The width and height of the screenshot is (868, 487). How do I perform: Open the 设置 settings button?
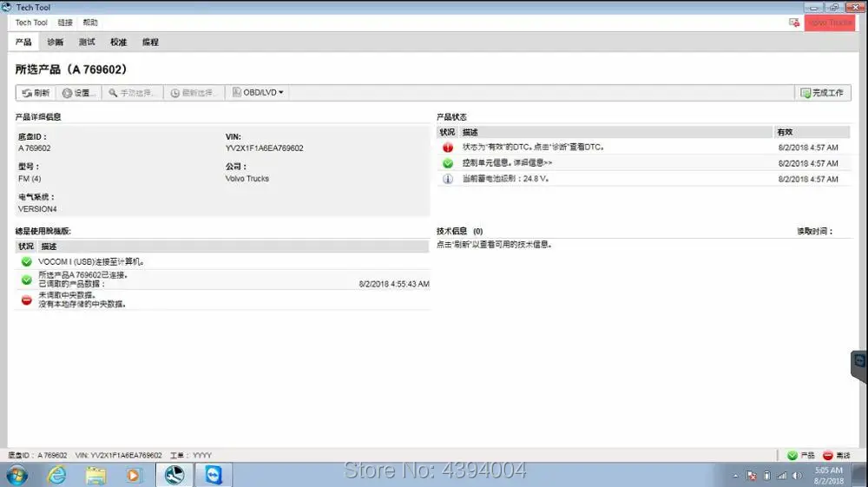[79, 93]
